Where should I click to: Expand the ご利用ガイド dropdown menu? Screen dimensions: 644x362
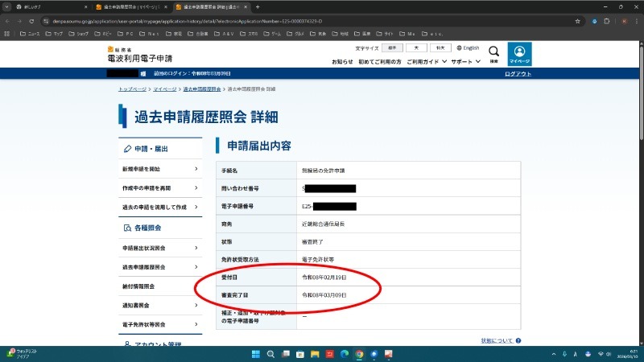427,61
